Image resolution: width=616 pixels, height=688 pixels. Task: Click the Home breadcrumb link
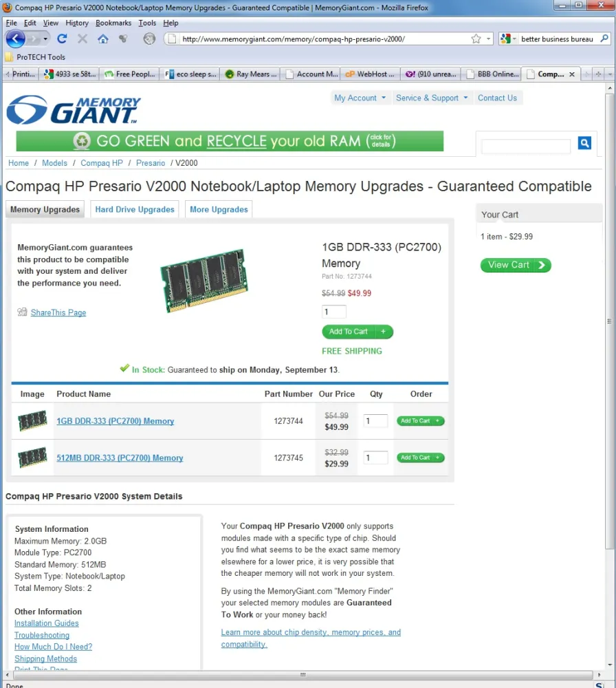pos(19,163)
